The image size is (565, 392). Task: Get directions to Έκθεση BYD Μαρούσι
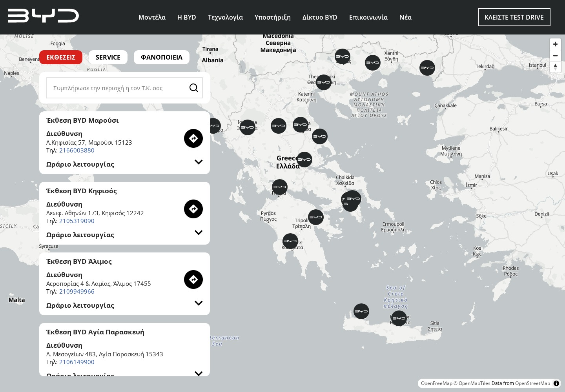pyautogui.click(x=193, y=138)
